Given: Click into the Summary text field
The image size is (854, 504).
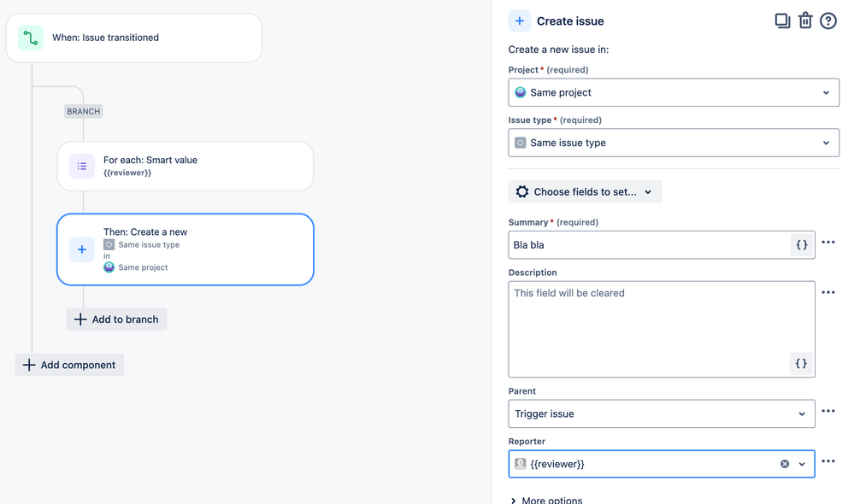Looking at the screenshot, I should click(x=650, y=245).
